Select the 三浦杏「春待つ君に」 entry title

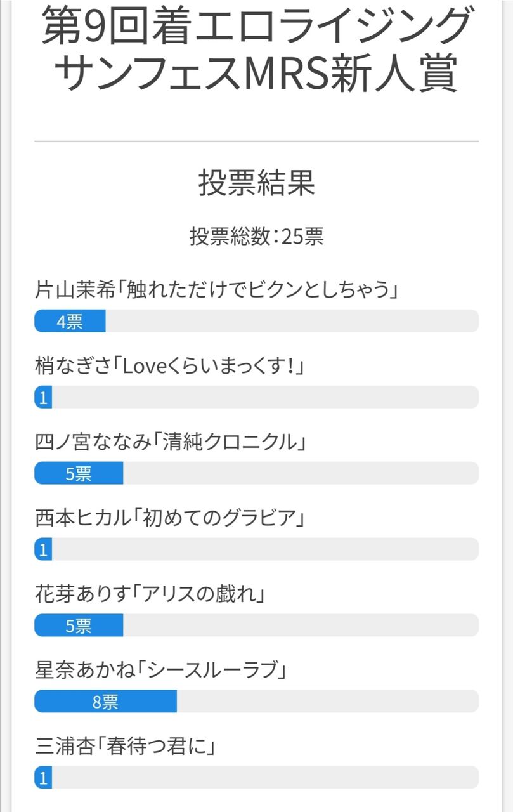[x=126, y=746]
